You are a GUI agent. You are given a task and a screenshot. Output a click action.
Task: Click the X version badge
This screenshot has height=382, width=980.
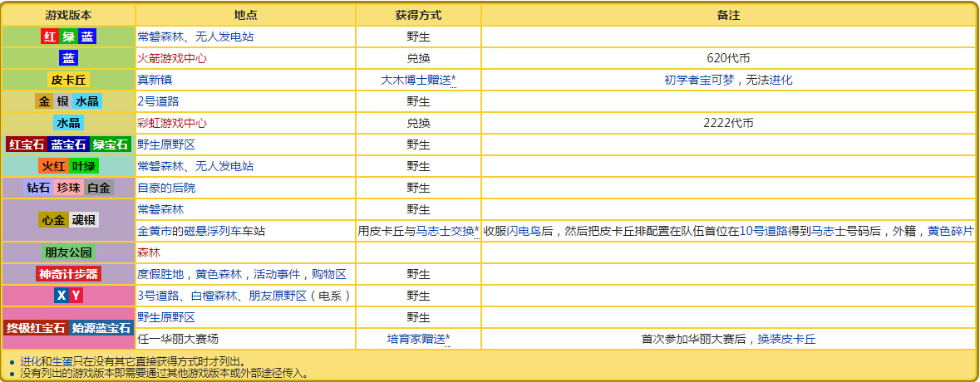coord(61,296)
